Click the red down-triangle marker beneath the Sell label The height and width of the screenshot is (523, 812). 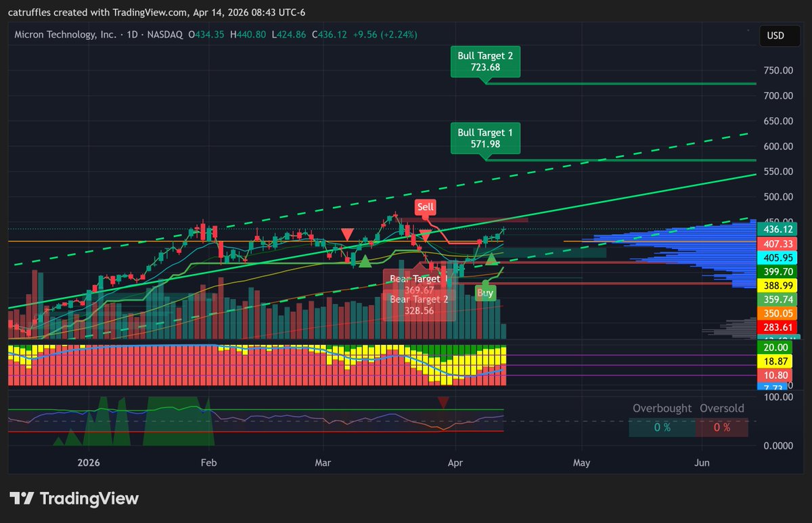(425, 236)
